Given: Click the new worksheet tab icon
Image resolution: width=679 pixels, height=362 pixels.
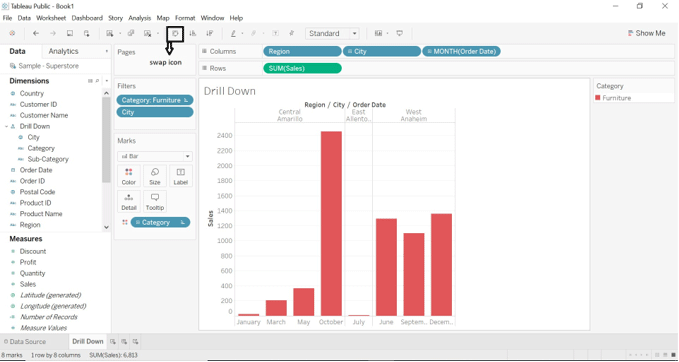Looking at the screenshot, I should pyautogui.click(x=113, y=342).
